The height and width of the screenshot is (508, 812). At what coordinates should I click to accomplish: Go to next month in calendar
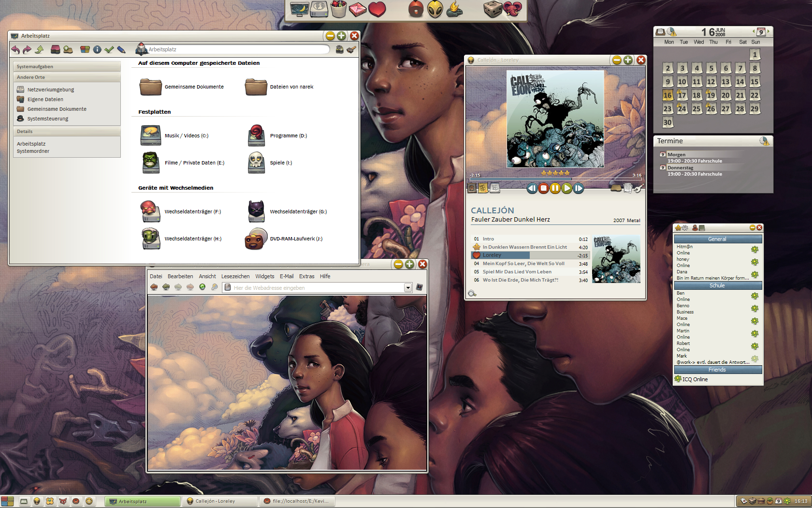(x=768, y=31)
